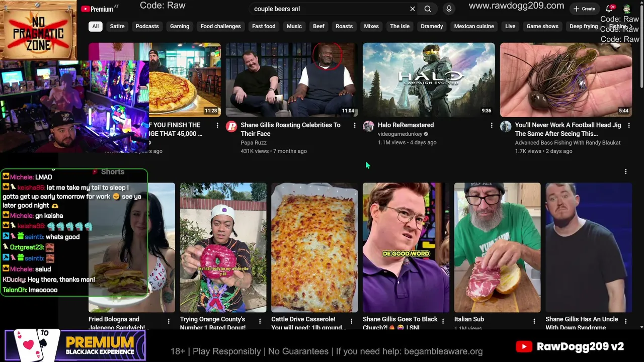Open the Create menu
644x362 pixels.
pyautogui.click(x=584, y=9)
